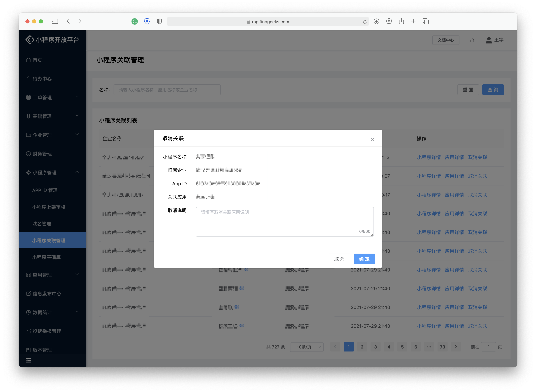
Task: Open the notification bell in the header
Action: click(472, 40)
